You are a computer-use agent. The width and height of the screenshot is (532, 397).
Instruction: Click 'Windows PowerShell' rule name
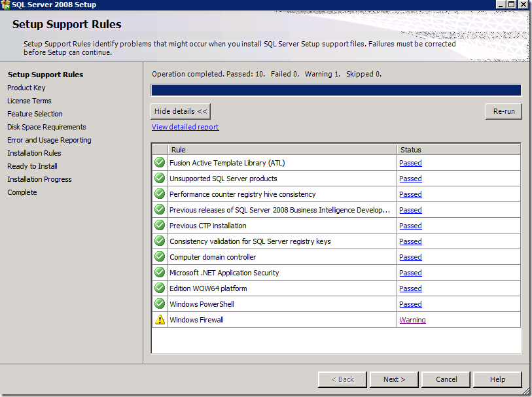(x=202, y=304)
